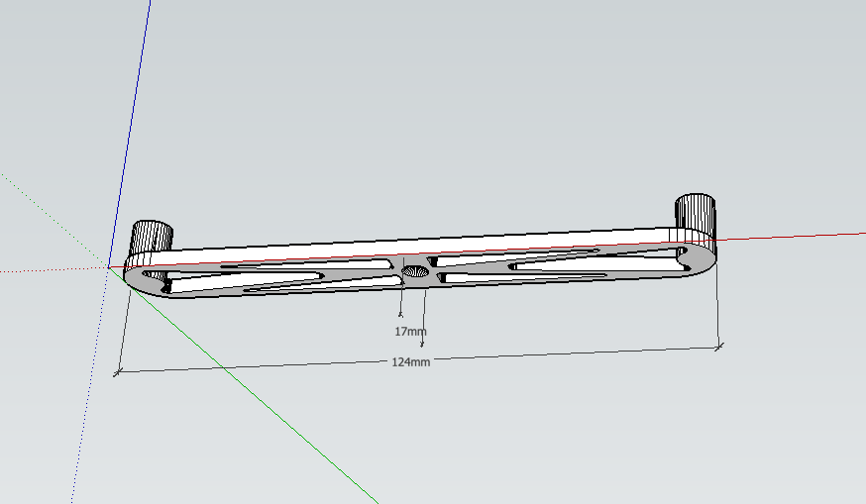Click the center hole of the bracket
This screenshot has width=866, height=504.
[415, 271]
